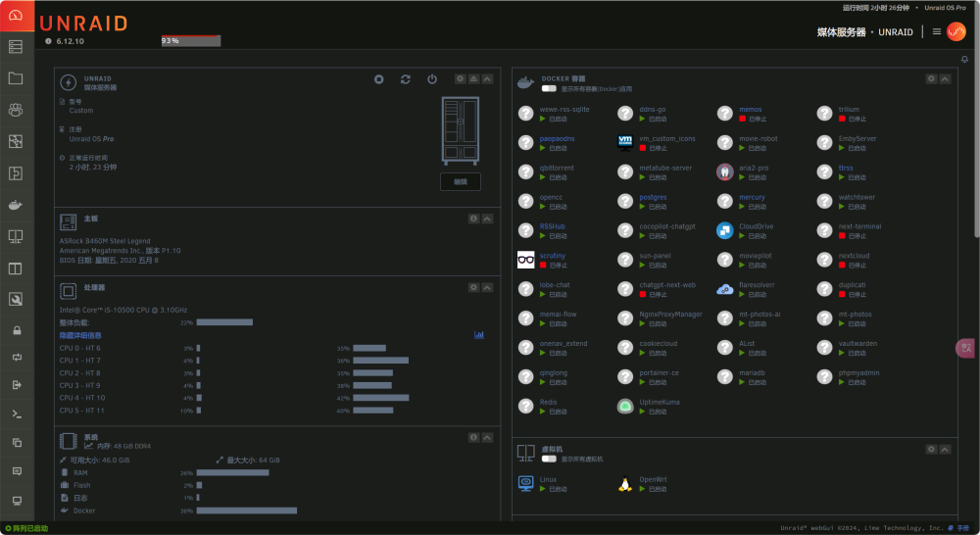Screen dimensions: 980x535
Task: Click the qbittorrent container name
Action: (x=557, y=169)
